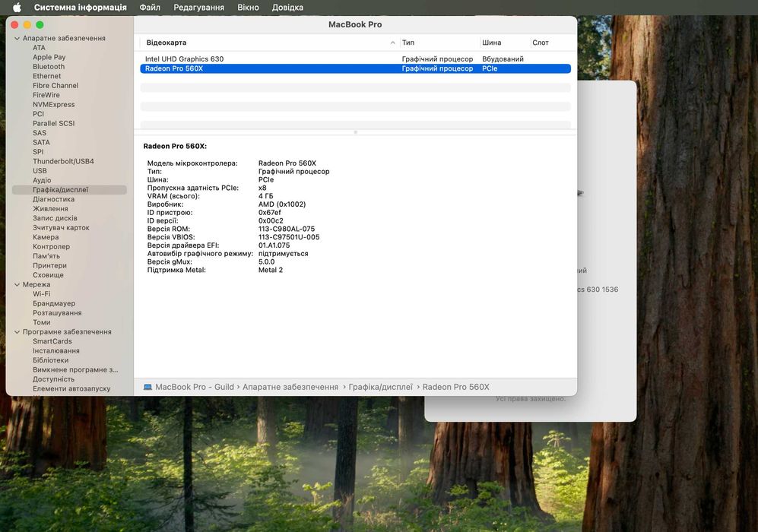This screenshot has height=532, width=758.
Task: Click the pane splitter handle dot
Action: tap(355, 132)
